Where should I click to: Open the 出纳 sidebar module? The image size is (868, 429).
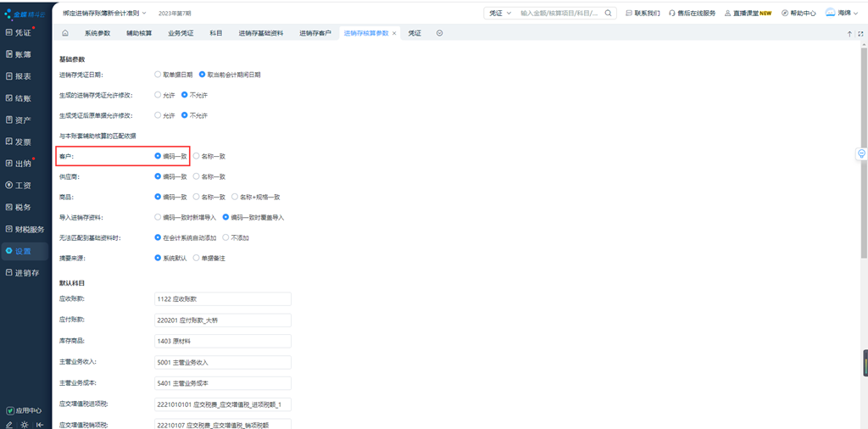tap(19, 164)
